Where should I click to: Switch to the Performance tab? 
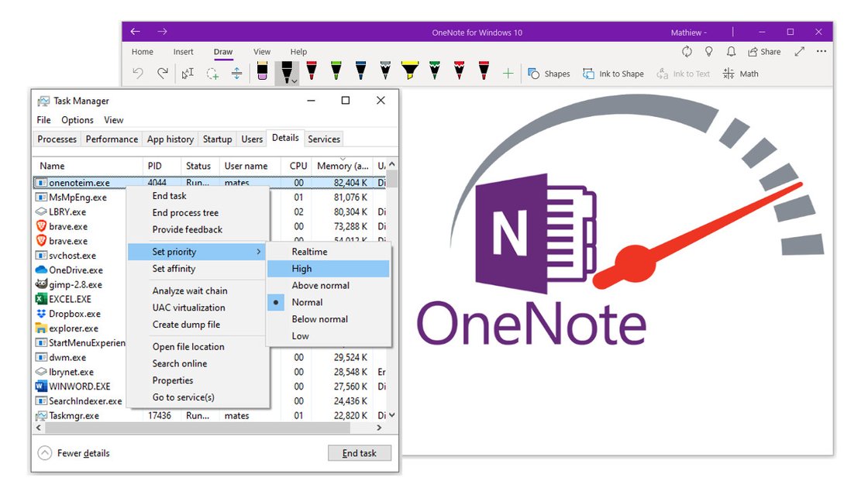pyautogui.click(x=111, y=139)
